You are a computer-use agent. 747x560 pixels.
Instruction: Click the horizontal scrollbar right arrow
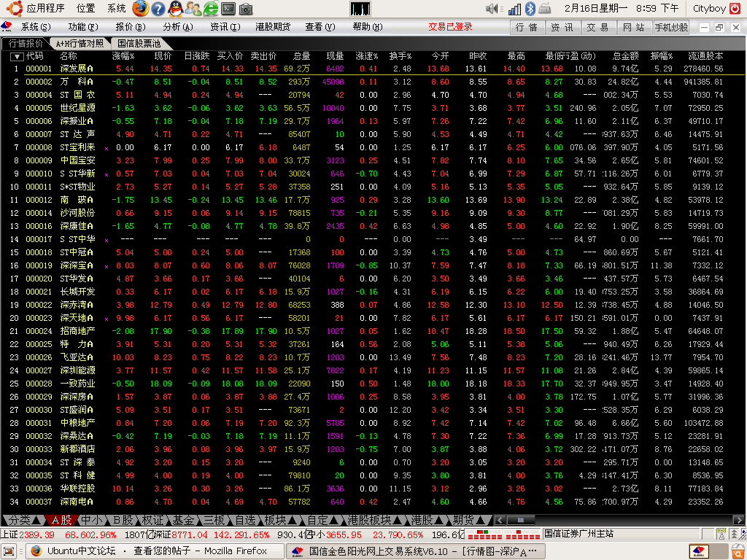pos(738,520)
